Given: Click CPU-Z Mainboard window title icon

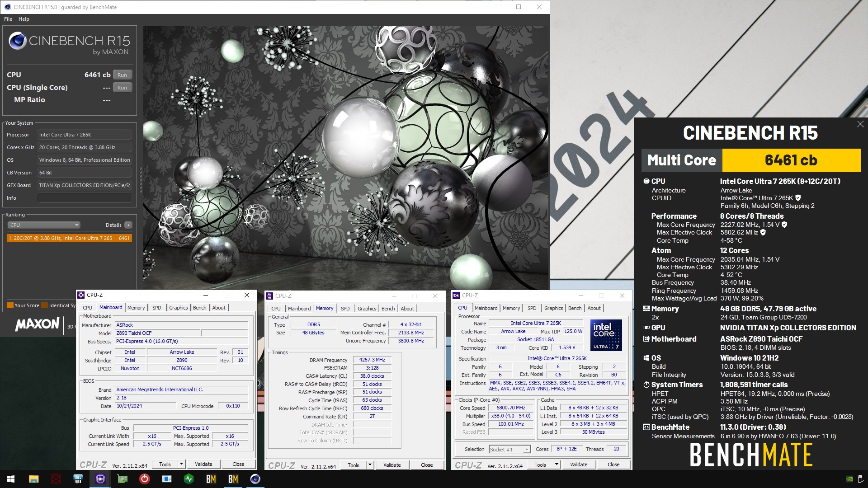Looking at the screenshot, I should 81,295.
